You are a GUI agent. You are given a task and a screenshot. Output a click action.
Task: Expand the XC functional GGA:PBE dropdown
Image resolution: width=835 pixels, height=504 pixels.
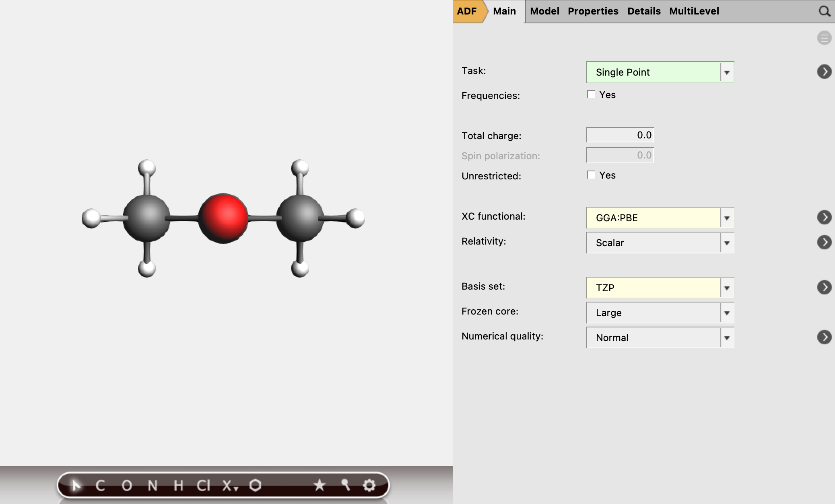click(x=660, y=218)
